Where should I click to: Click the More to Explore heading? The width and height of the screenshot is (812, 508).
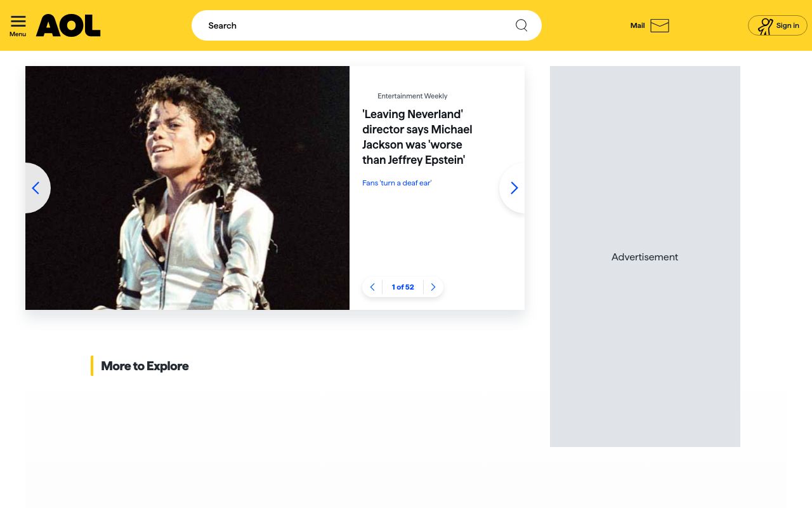pyautogui.click(x=145, y=366)
